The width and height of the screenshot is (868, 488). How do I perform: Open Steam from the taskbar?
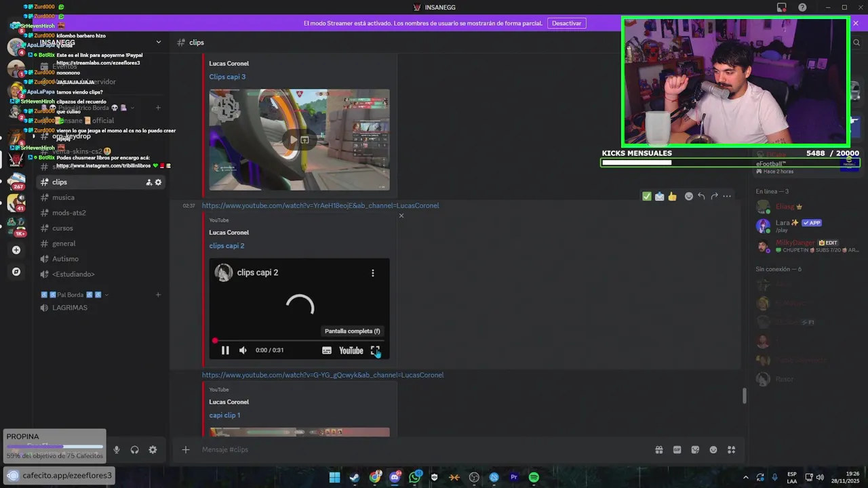pyautogui.click(x=354, y=477)
